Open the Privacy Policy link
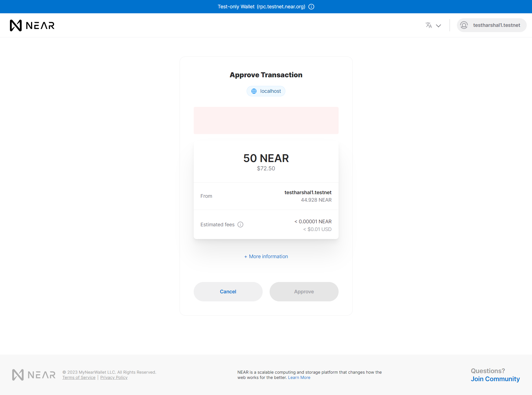Image resolution: width=532 pixels, height=395 pixels. click(114, 378)
